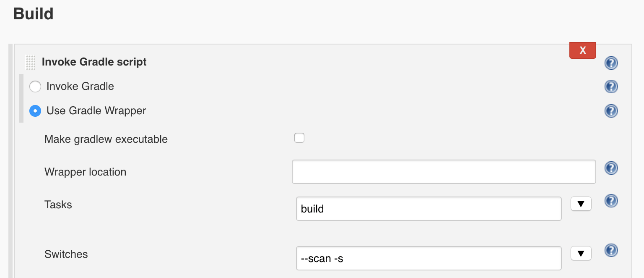This screenshot has height=278, width=644.
Task: Expand the Tasks field using its arrow
Action: (x=581, y=203)
